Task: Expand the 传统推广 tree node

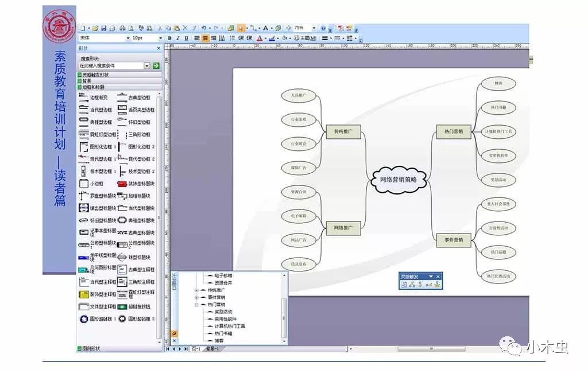Action: pyautogui.click(x=196, y=290)
